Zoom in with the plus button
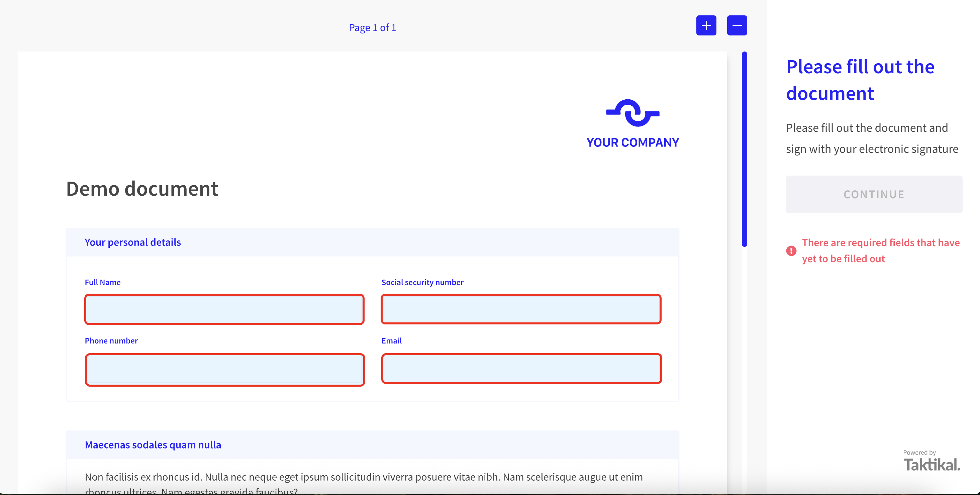The height and width of the screenshot is (495, 980). coord(706,25)
